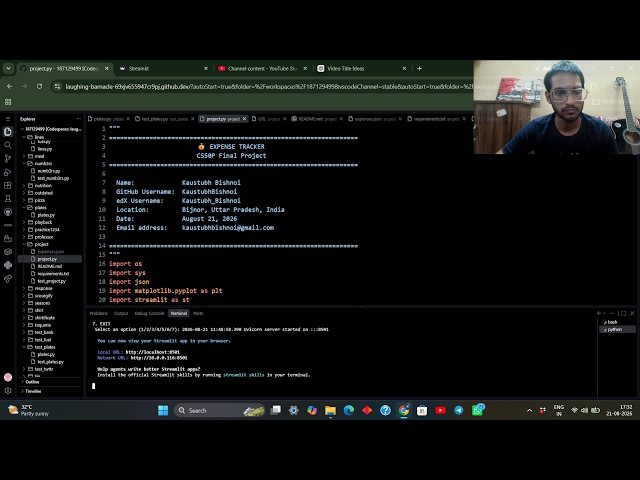Image resolution: width=640 pixels, height=480 pixels.
Task: Open Manage settings gear in VS Code
Action: click(8, 391)
